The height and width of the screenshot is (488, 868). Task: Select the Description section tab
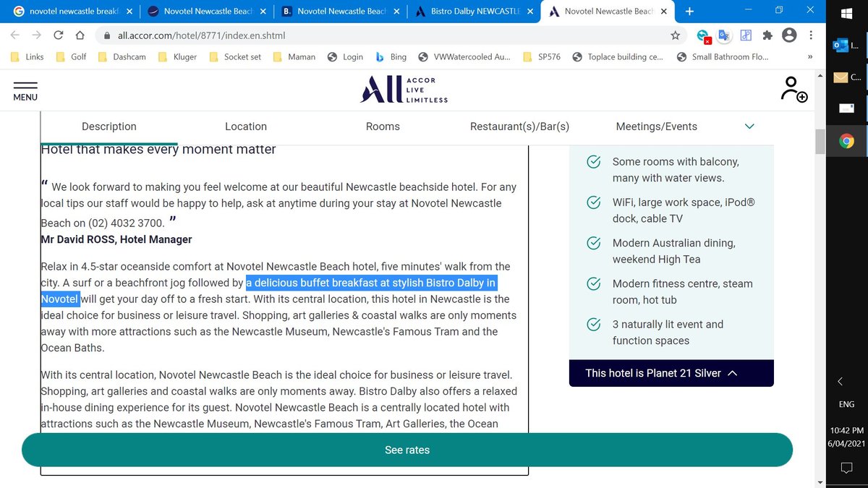[109, 127]
